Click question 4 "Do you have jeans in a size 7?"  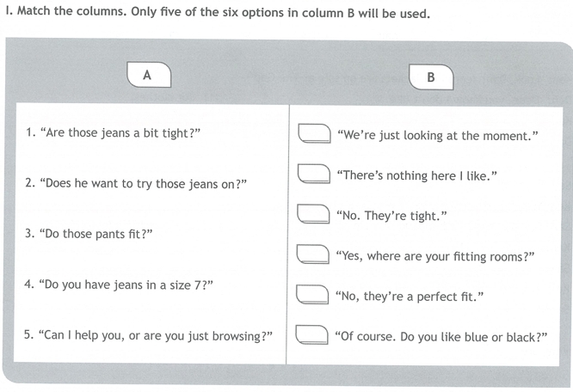coord(119,285)
